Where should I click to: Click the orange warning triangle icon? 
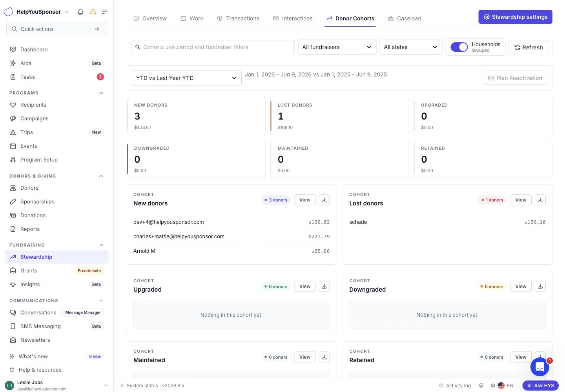click(x=93, y=12)
